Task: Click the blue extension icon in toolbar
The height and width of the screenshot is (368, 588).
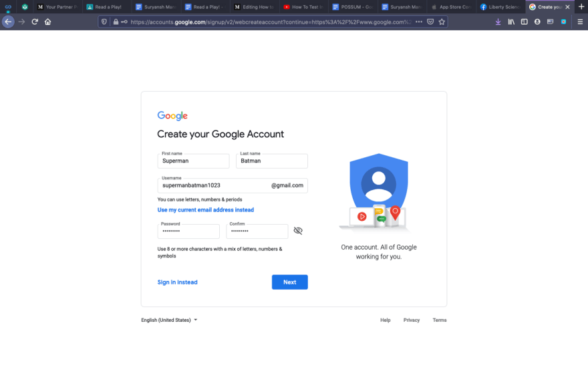Action: click(x=564, y=22)
